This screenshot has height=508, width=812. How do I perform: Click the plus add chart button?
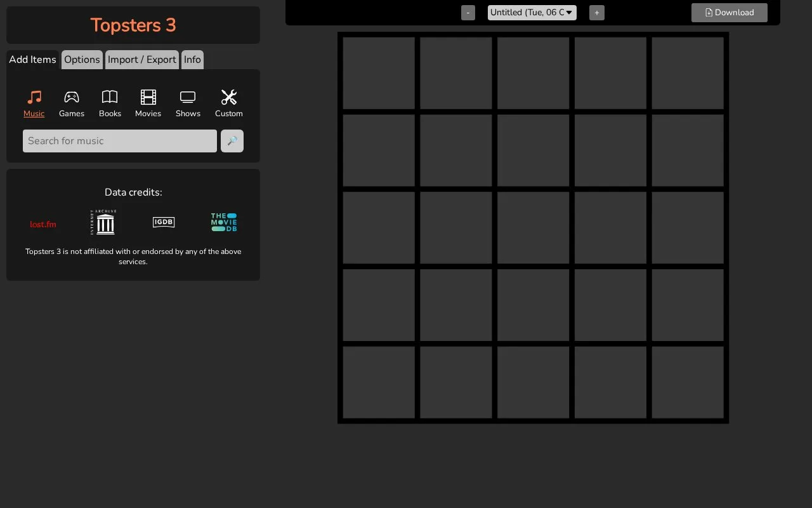coord(597,13)
